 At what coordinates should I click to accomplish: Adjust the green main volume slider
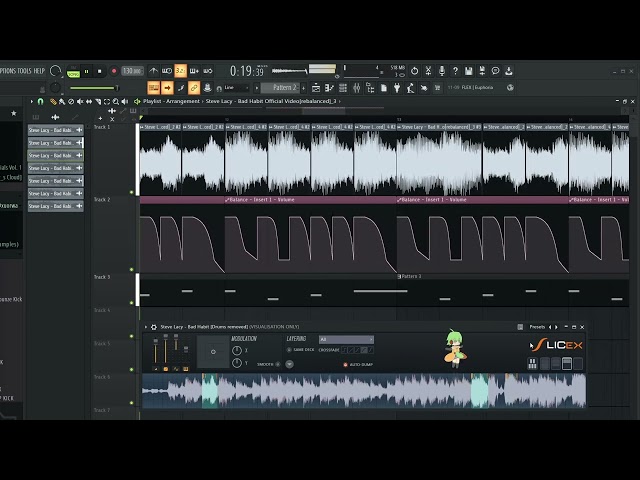(x=94, y=88)
